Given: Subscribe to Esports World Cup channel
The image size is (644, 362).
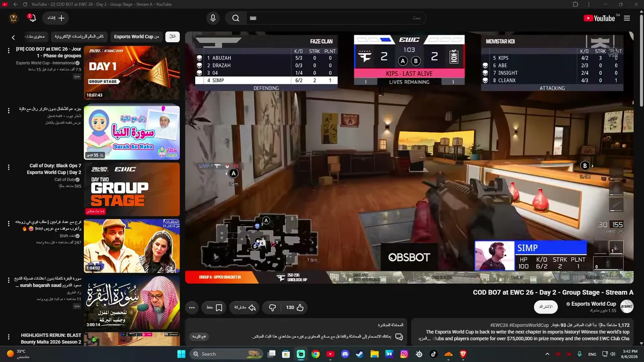Looking at the screenshot, I should pyautogui.click(x=546, y=307).
